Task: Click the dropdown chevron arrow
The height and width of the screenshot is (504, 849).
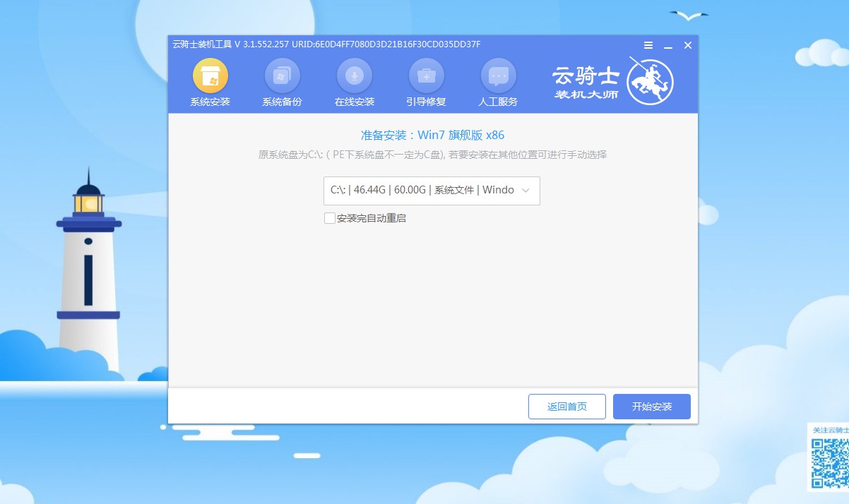Action: click(526, 191)
